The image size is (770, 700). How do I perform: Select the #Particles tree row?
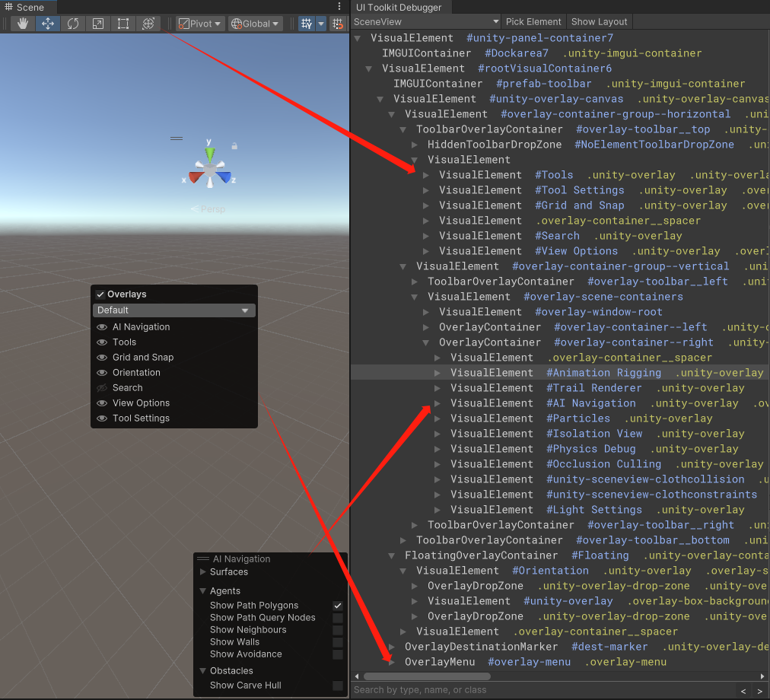(560, 418)
